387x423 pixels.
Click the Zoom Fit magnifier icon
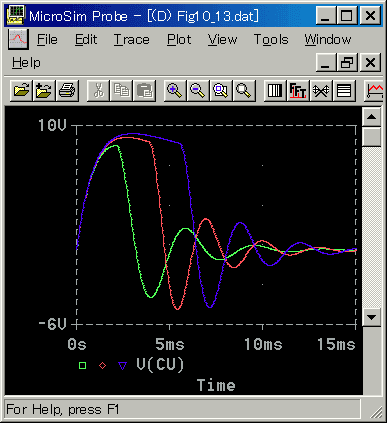click(244, 90)
